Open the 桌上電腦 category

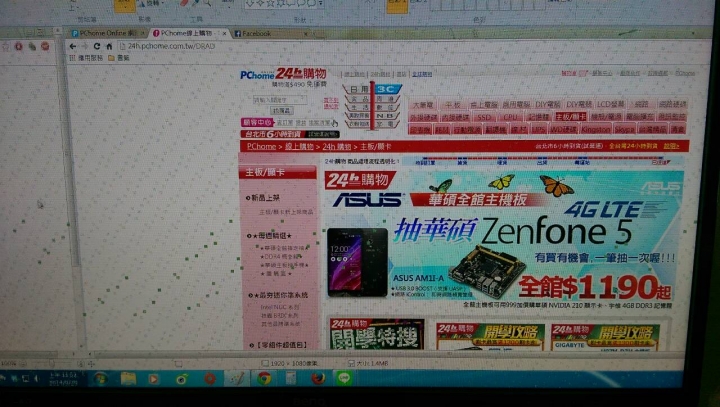(x=484, y=105)
